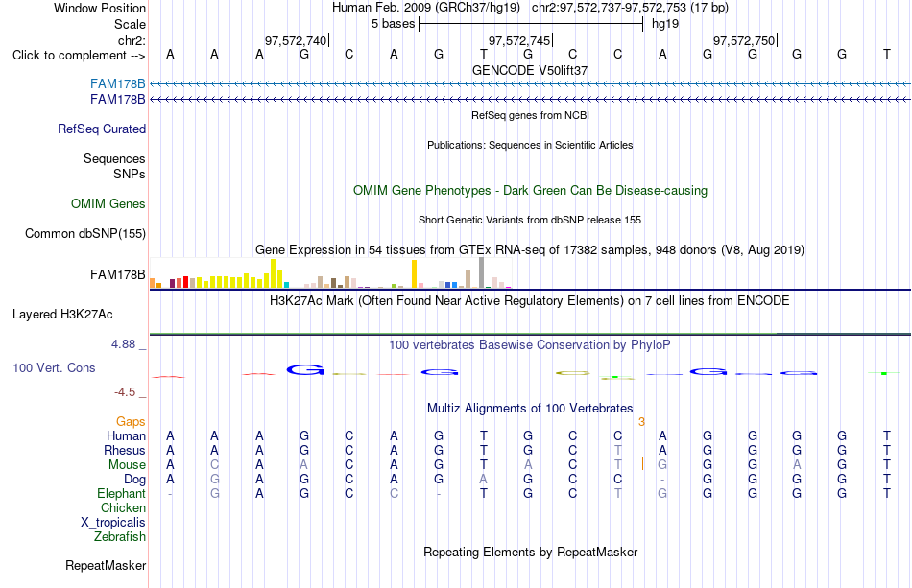This screenshot has height=588, width=912.
Task: Click the largest blue G in the PhyloP conservation logo
Action: (305, 369)
